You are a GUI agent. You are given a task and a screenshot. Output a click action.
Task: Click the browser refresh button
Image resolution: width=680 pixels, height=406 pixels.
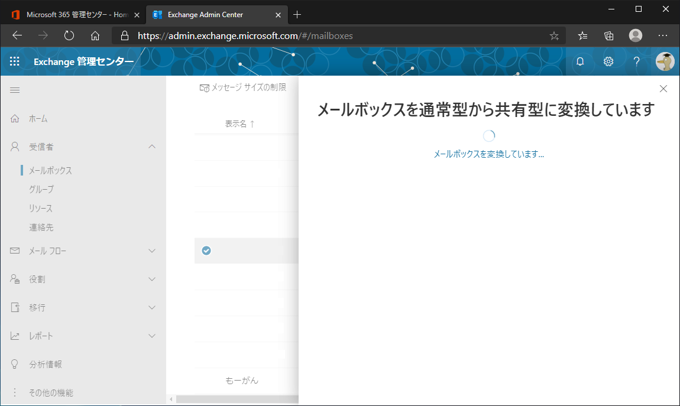click(69, 35)
